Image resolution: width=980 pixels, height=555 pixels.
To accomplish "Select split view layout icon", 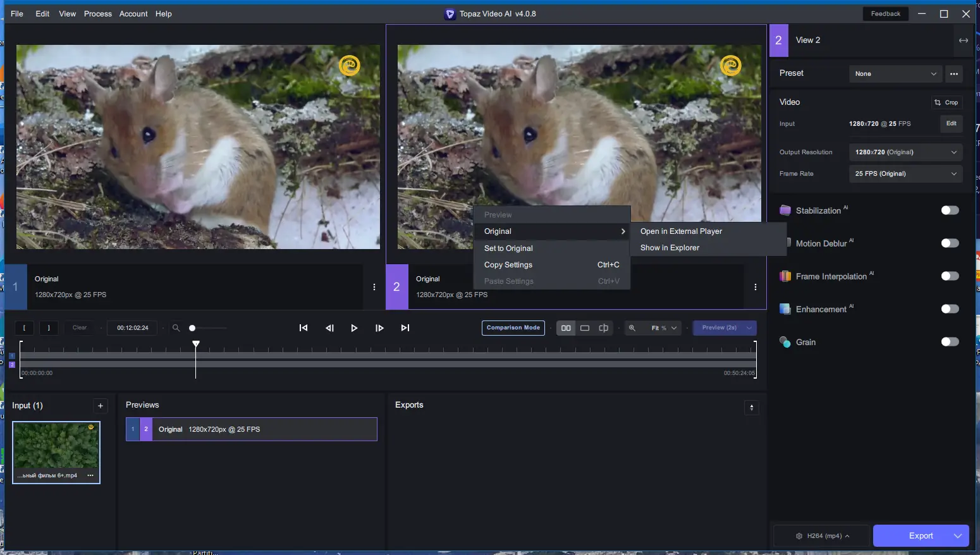I will tap(603, 328).
